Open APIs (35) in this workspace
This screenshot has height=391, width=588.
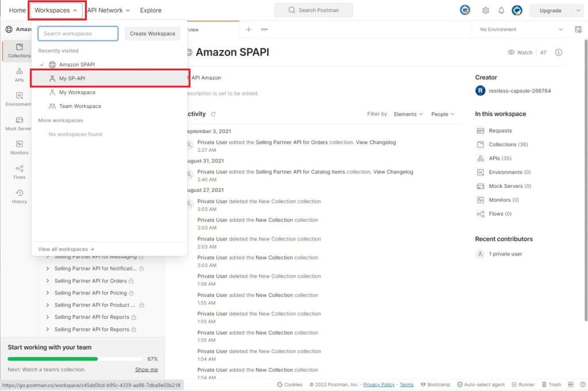pyautogui.click(x=494, y=158)
